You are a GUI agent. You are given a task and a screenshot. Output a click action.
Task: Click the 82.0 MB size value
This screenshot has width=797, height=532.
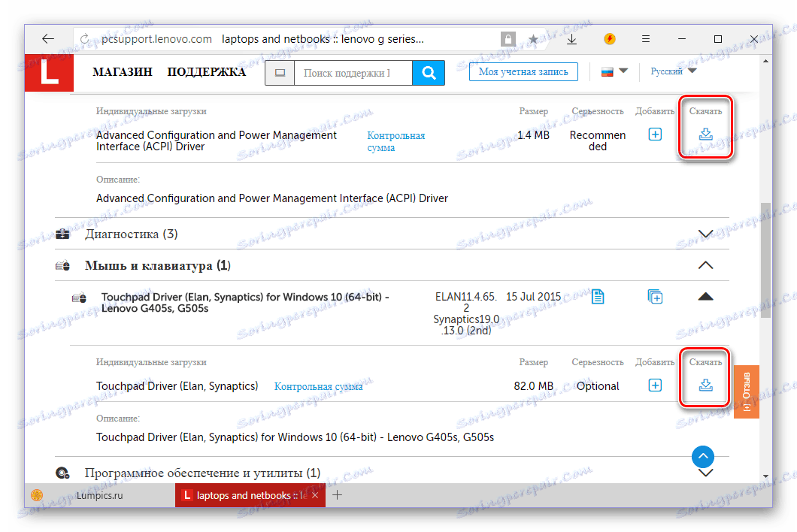click(x=533, y=386)
